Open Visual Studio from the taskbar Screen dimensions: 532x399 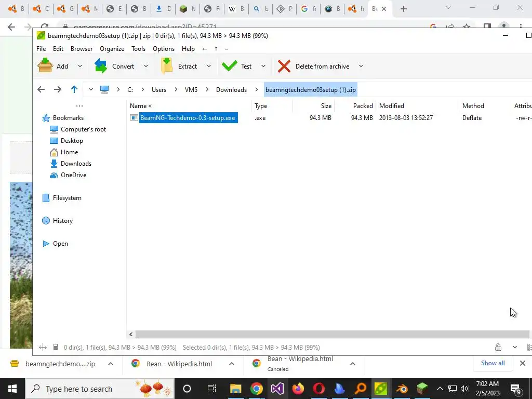coord(277,389)
